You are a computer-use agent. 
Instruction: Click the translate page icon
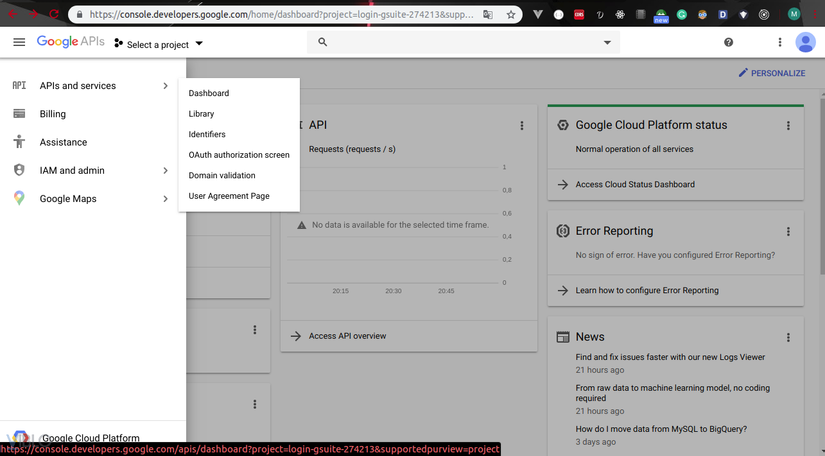pos(488,15)
